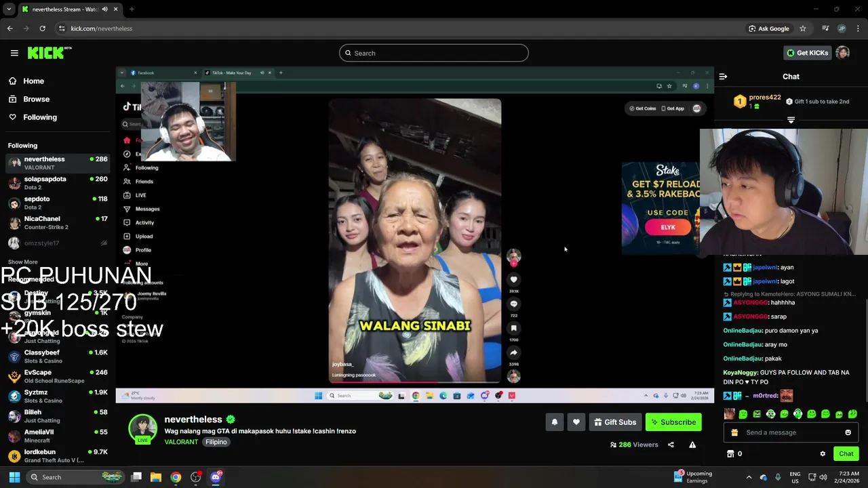
Task: Show hidden tray icons chevron
Action: click(749, 477)
